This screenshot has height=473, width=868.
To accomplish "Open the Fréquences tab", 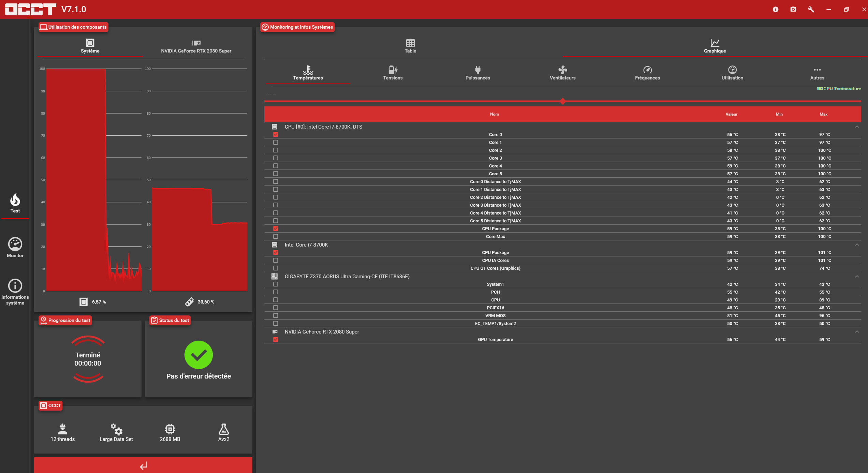I will (x=647, y=73).
